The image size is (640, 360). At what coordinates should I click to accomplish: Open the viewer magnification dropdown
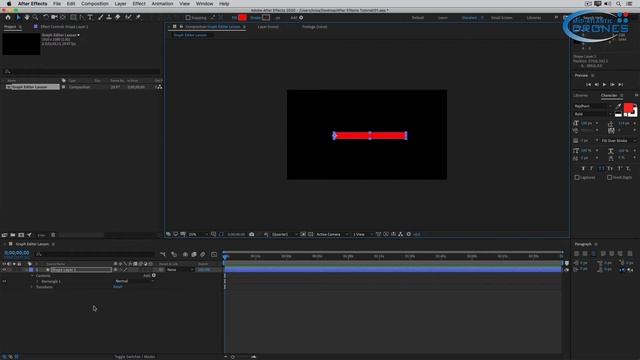tap(198, 234)
